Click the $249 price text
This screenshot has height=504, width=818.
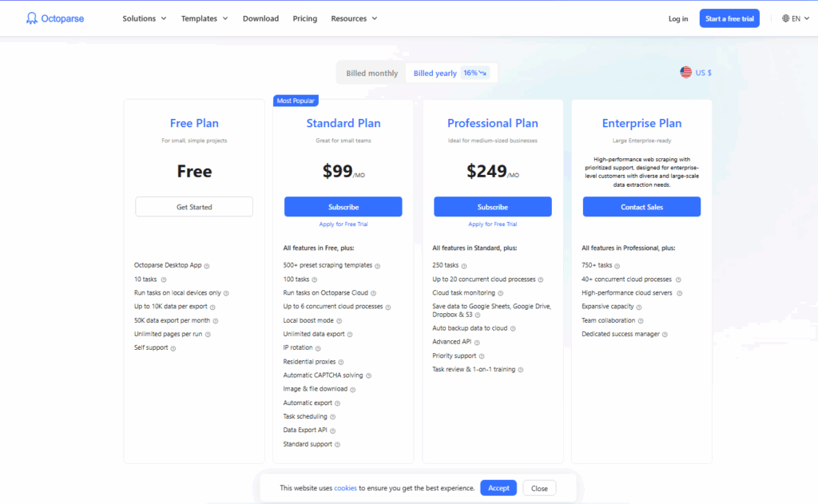click(x=486, y=171)
